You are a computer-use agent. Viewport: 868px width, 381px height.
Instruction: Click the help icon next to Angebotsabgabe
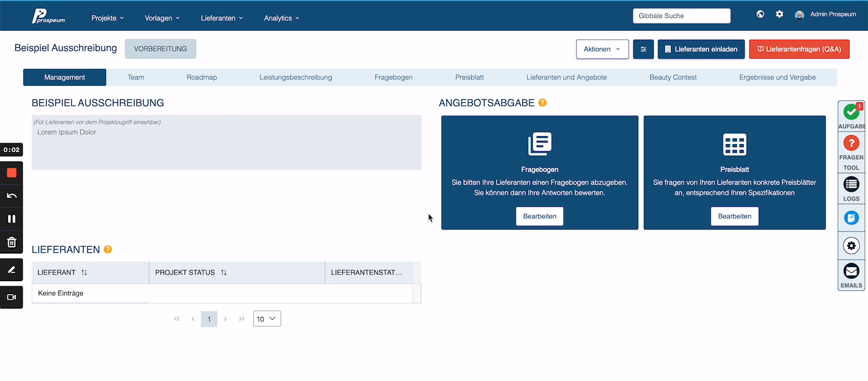tap(542, 103)
